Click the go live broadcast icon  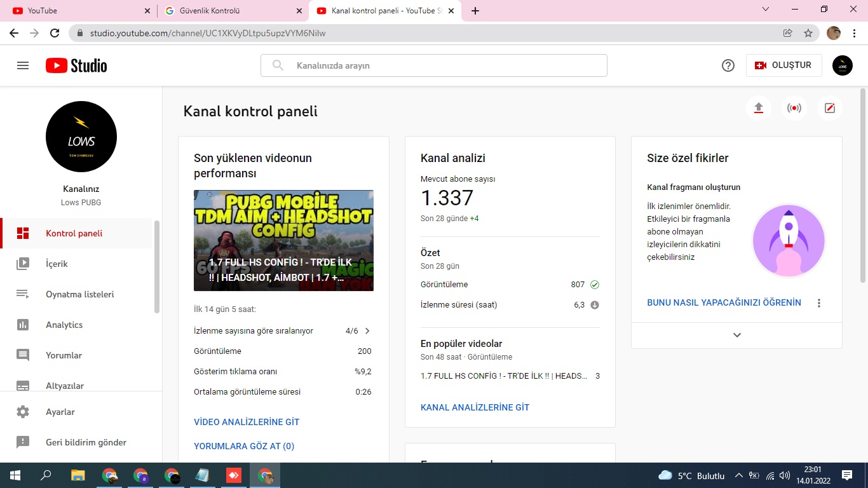(x=794, y=108)
